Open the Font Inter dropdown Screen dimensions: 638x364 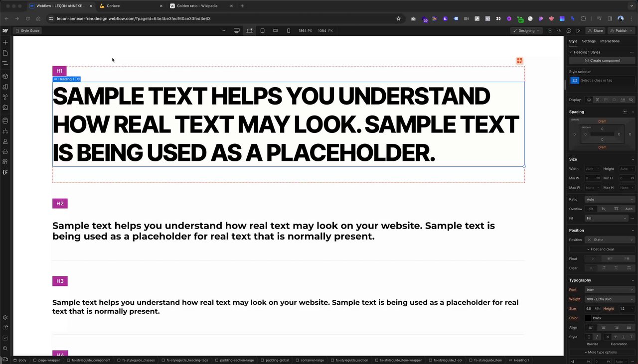click(x=610, y=289)
